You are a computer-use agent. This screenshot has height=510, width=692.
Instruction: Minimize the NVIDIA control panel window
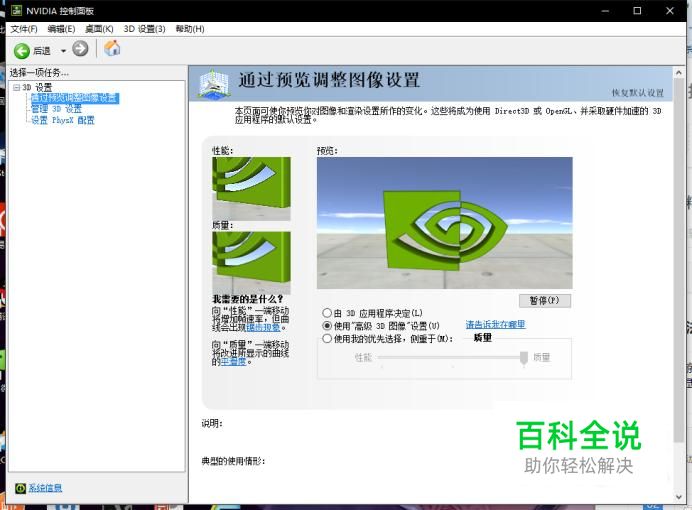(605, 11)
